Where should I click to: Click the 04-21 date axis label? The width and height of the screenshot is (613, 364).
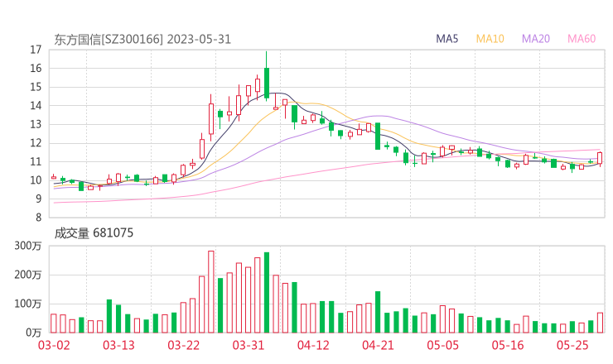378,345
